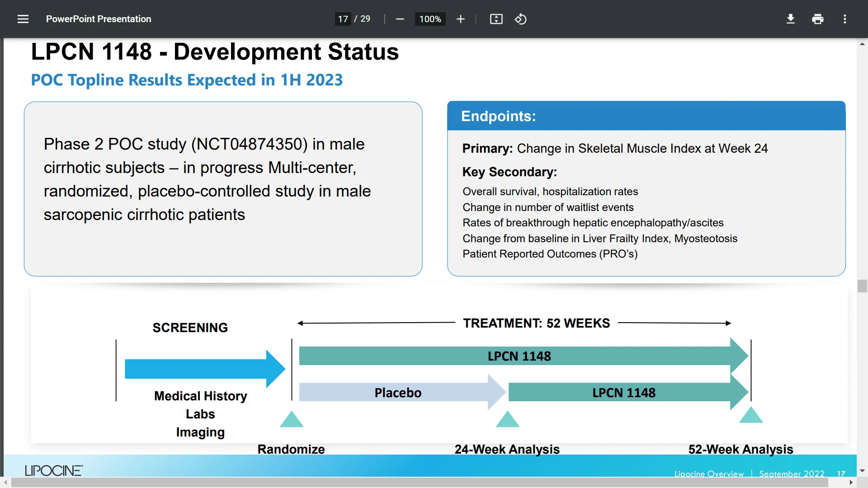Click the vertical scrollbar thumb
The image size is (868, 488).
point(862,286)
